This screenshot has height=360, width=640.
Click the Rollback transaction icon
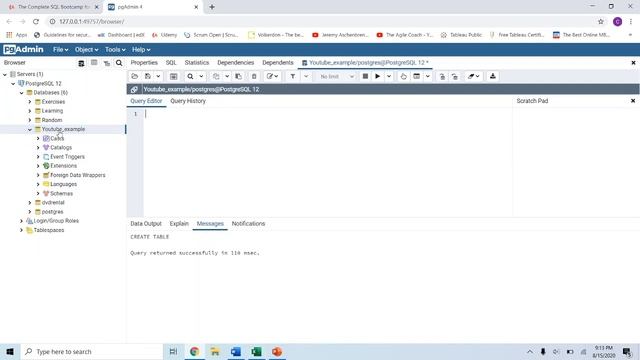pyautogui.click(x=455, y=76)
